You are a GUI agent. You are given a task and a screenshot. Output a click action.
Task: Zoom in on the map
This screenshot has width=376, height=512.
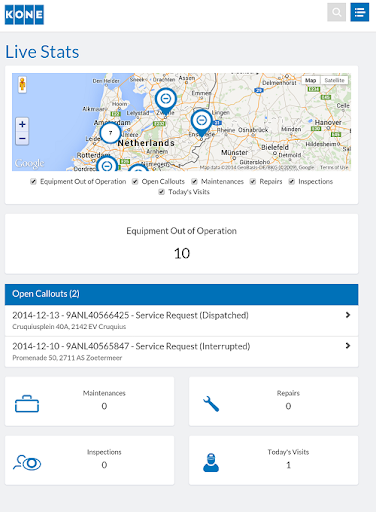click(22, 124)
